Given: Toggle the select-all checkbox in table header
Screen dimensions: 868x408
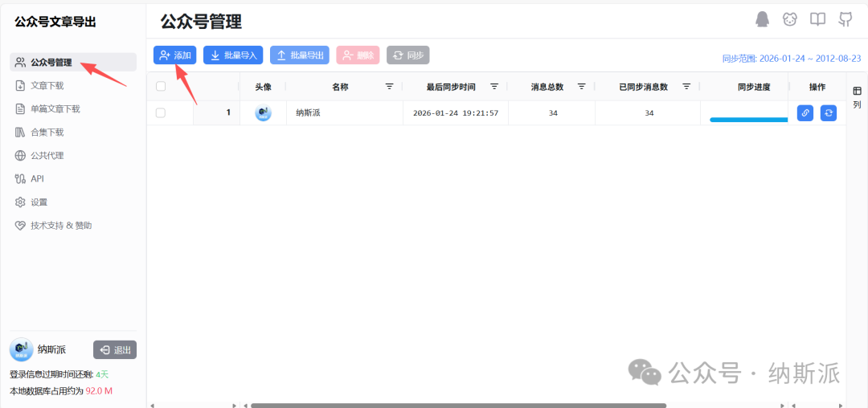Looking at the screenshot, I should tap(161, 87).
